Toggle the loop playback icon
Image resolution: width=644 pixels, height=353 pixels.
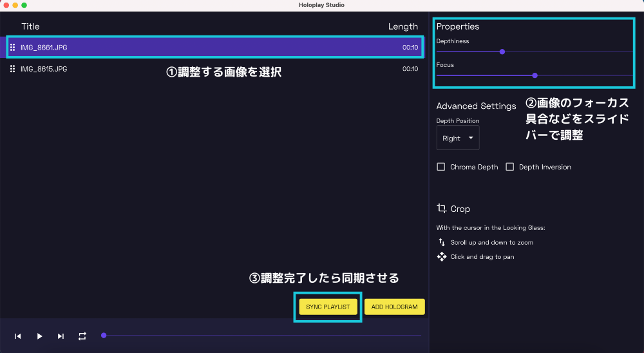coord(82,336)
